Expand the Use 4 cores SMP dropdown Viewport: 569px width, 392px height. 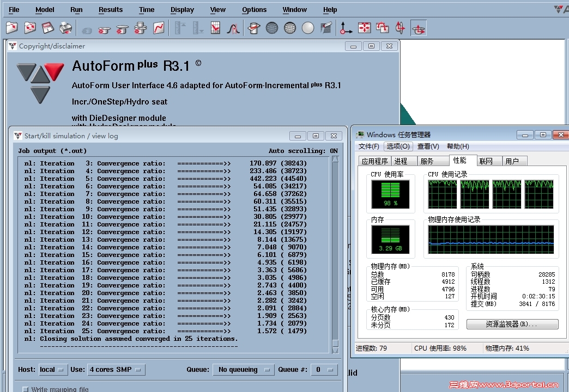(116, 370)
